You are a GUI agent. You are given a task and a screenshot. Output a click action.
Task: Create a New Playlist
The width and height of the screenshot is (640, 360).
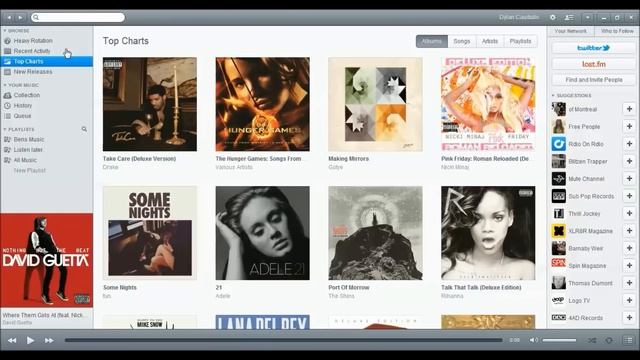pyautogui.click(x=30, y=171)
